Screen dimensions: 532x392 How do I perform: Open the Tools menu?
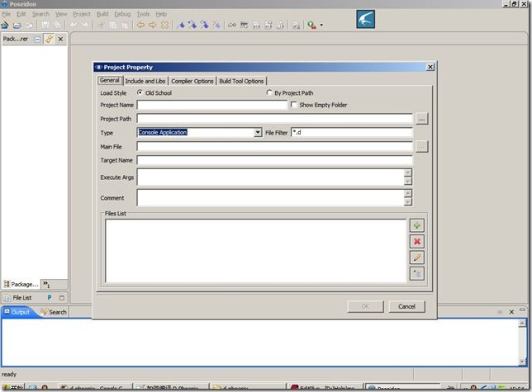tap(143, 14)
